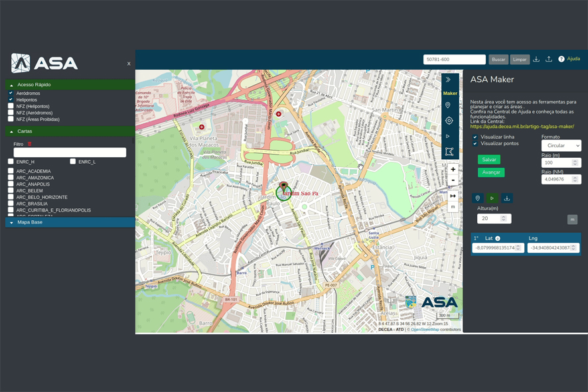Click the round icon beside Lat label
588x392 pixels.
click(498, 238)
